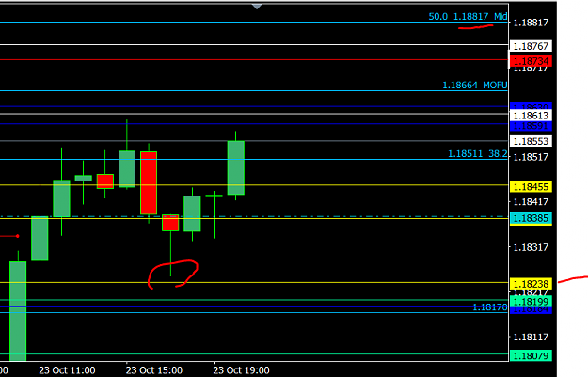The width and height of the screenshot is (588, 377).
Task: Select the cyan "1.18170" level label
Action: point(490,307)
